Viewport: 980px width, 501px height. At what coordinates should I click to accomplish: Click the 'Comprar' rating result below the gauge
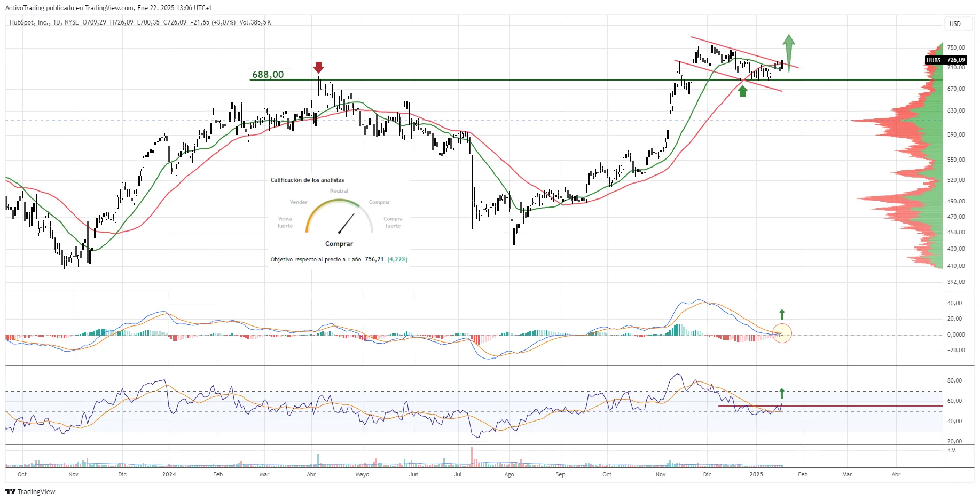339,244
